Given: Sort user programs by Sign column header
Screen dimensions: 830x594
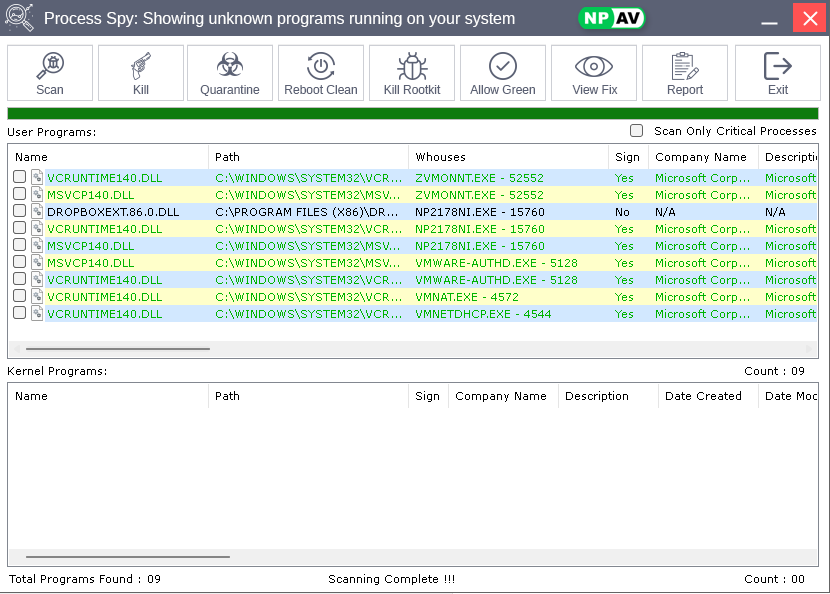Looking at the screenshot, I should 627,157.
